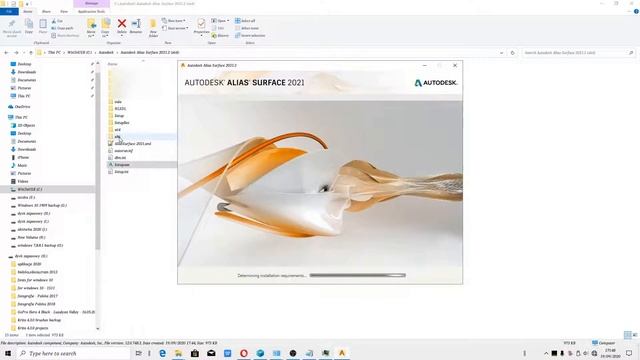Image resolution: width=640 pixels, height=360 pixels.
Task: Open the Copy to dropdown
Action: tap(105, 28)
